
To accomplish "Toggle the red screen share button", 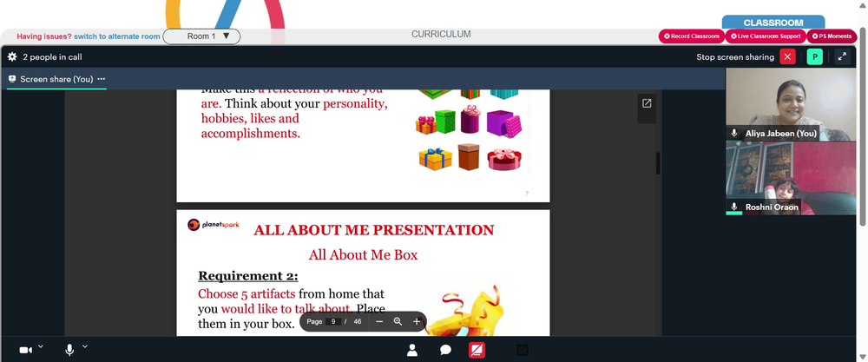I will tap(477, 350).
